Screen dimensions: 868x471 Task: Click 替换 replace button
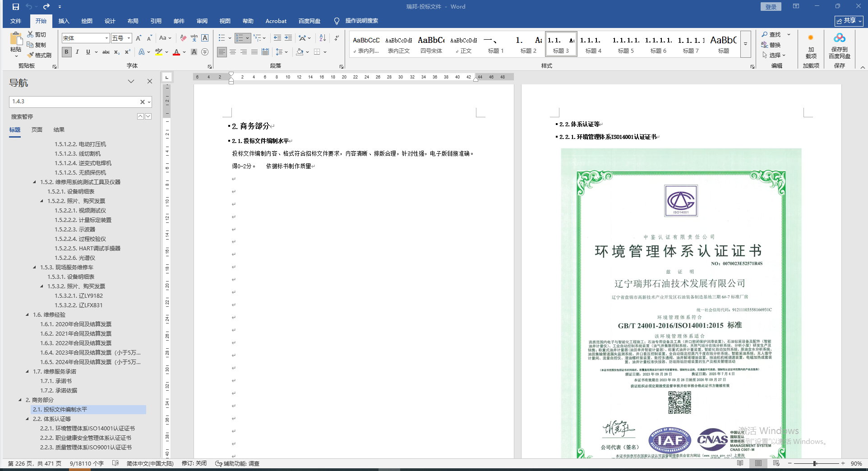click(771, 45)
